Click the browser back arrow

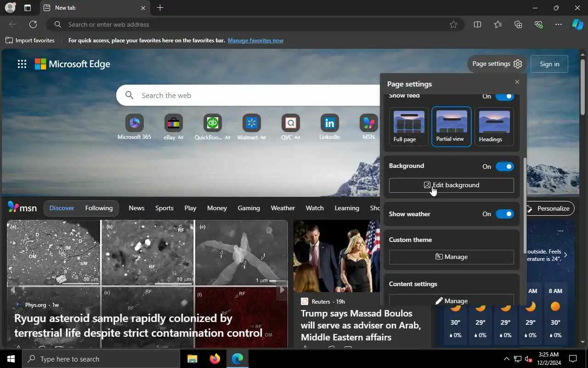pos(13,24)
